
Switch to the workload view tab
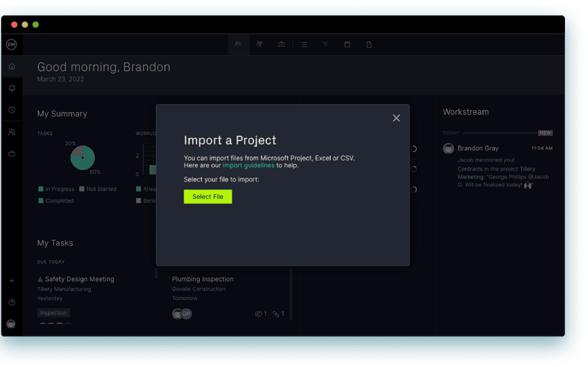coord(259,44)
